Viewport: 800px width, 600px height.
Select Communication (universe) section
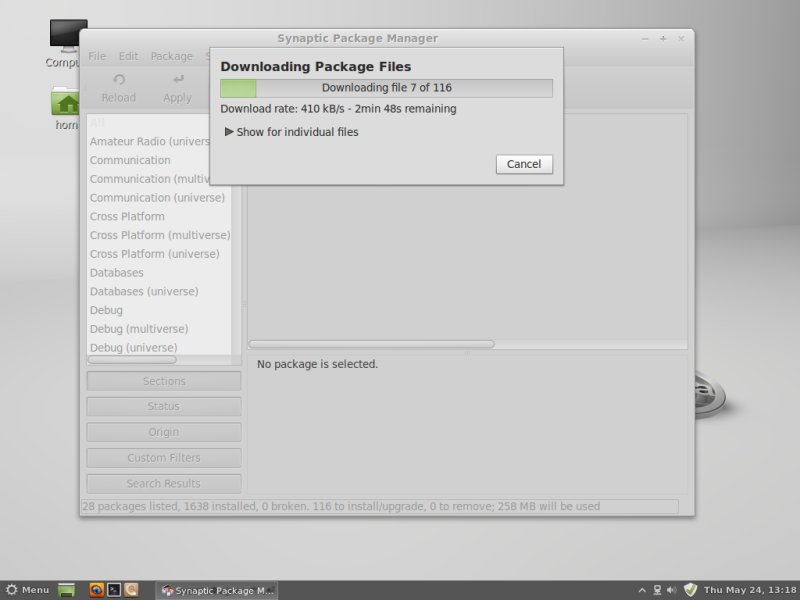[x=159, y=197]
